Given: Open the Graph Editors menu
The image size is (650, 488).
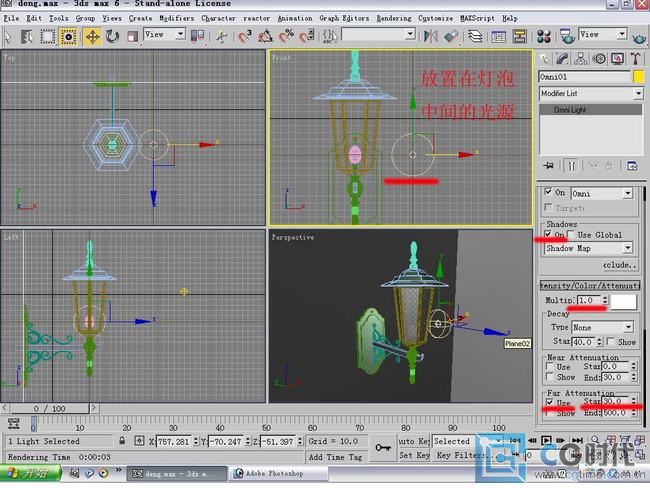Looking at the screenshot, I should pyautogui.click(x=344, y=18).
